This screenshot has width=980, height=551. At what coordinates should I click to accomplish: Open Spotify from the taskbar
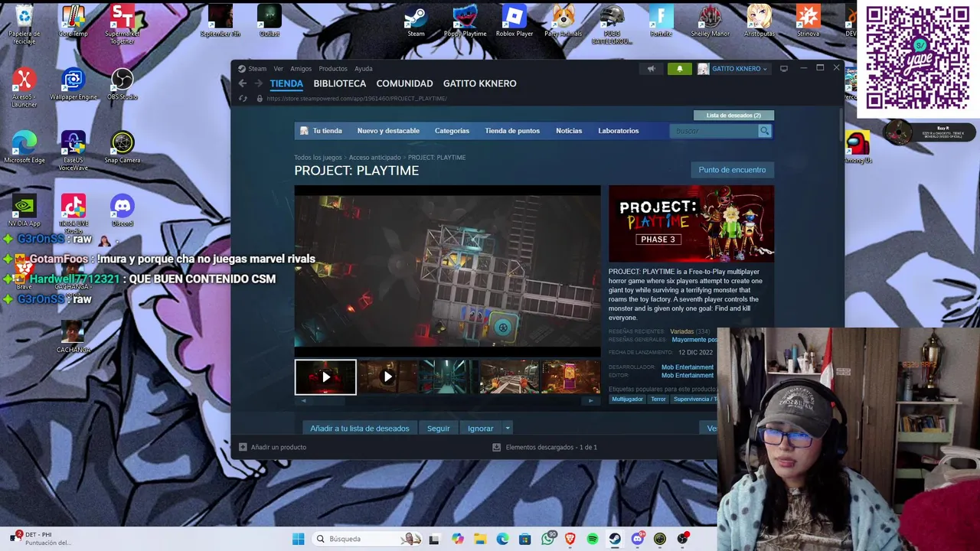[x=593, y=539]
